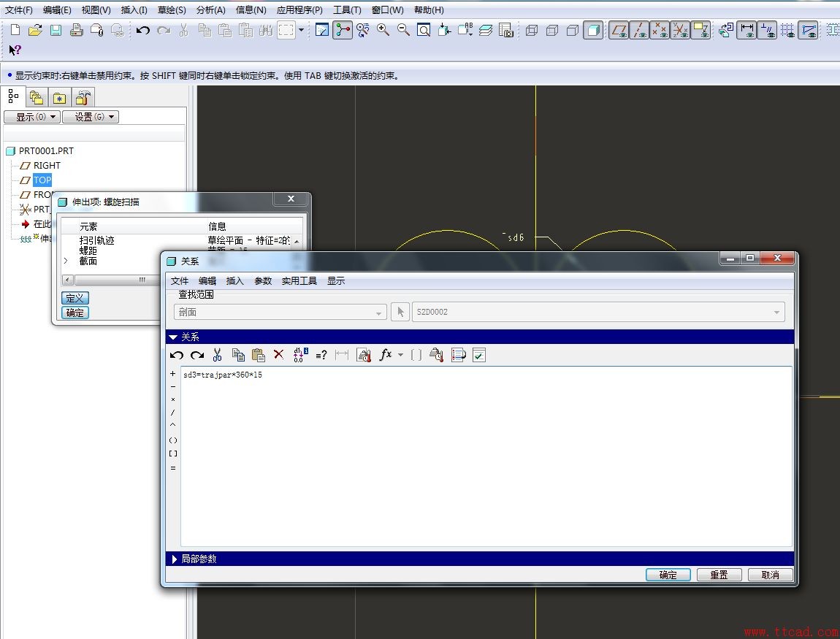Click the =? evaluate expression icon
840x639 pixels.
(x=321, y=355)
